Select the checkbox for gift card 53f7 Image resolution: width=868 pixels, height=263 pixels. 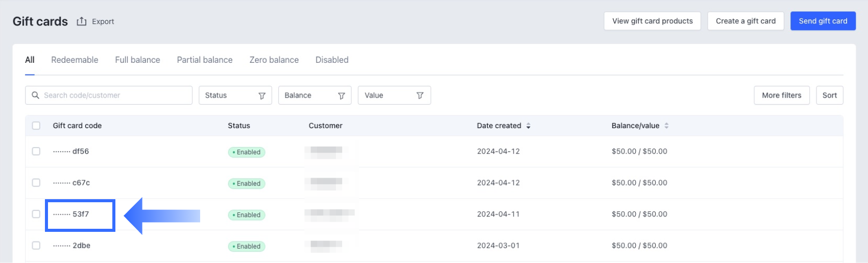(36, 214)
